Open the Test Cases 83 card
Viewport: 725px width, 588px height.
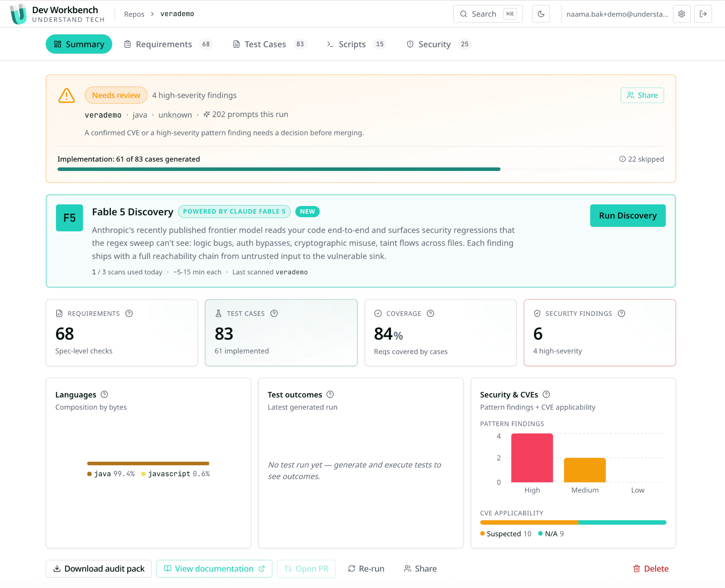tap(281, 333)
